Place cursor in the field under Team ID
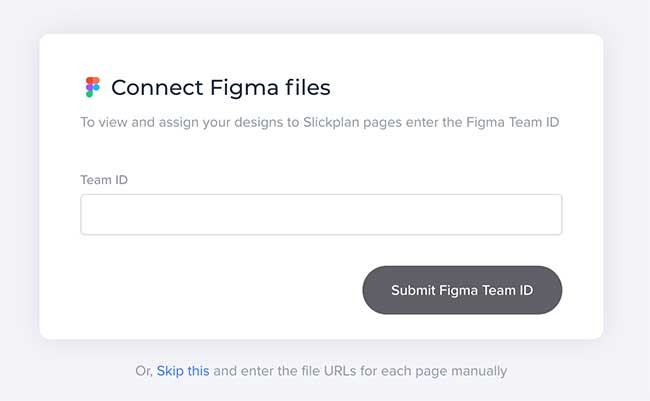 tap(321, 215)
